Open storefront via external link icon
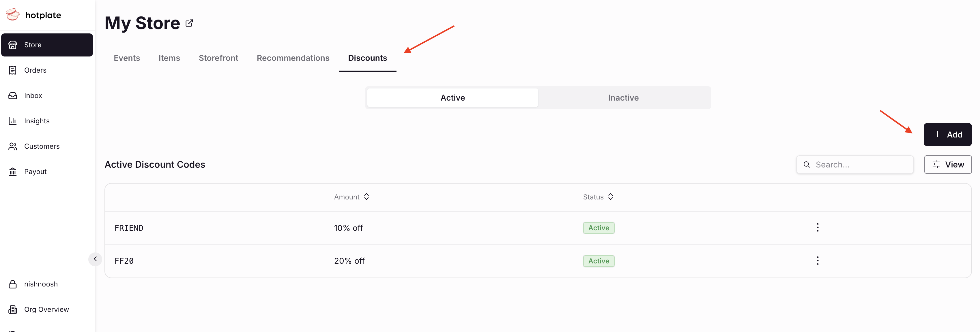980x332 pixels. pyautogui.click(x=189, y=23)
